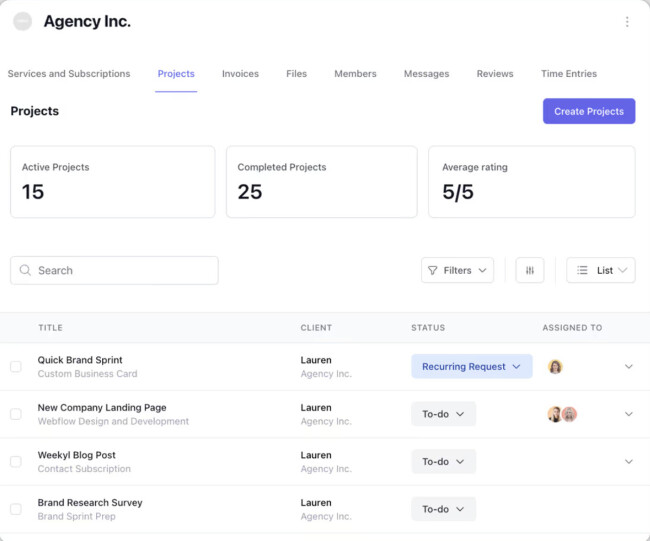
Task: Open the column settings sliders icon
Action: [530, 270]
